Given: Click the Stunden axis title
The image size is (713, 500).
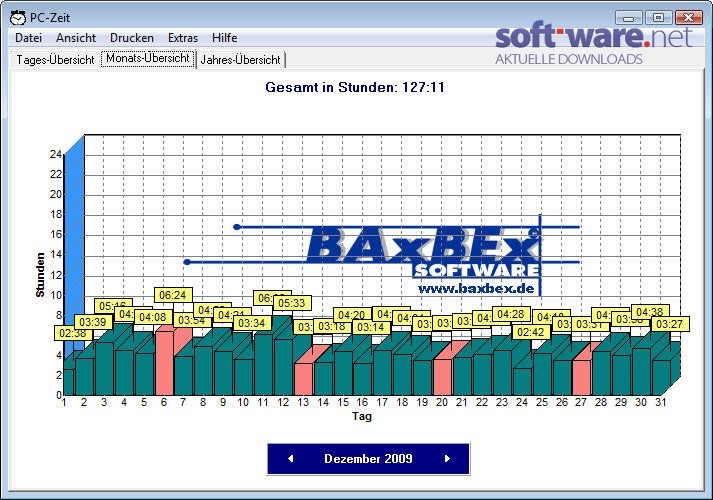Looking at the screenshot, I should [40, 275].
